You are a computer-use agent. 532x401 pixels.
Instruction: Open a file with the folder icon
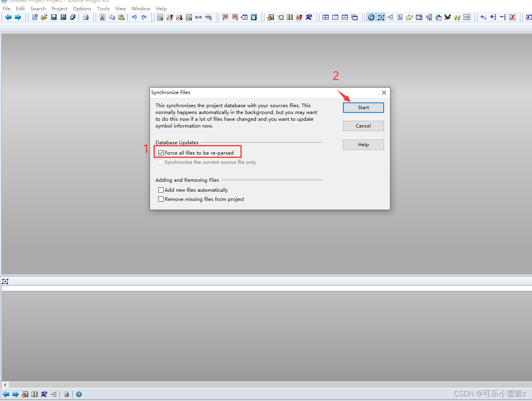click(44, 17)
